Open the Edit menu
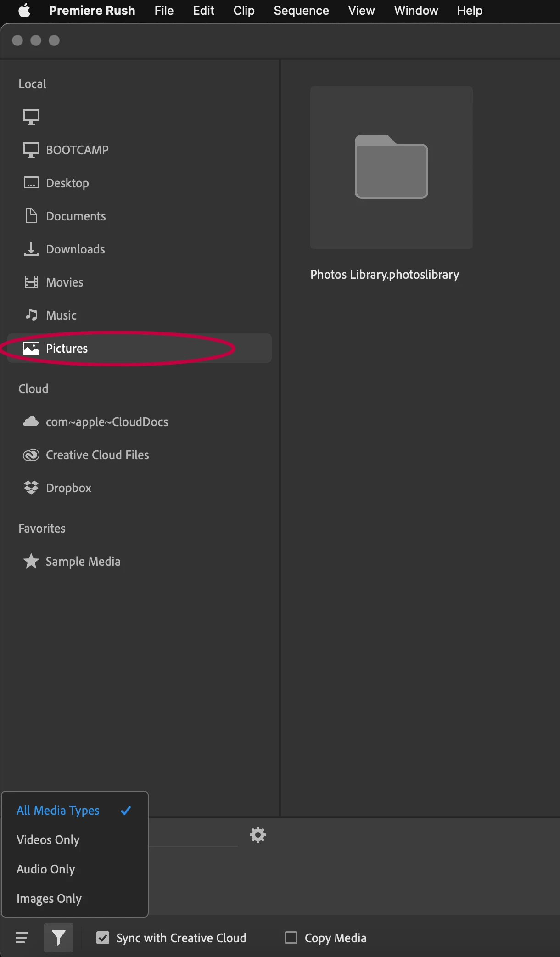The width and height of the screenshot is (560, 957). click(x=203, y=11)
